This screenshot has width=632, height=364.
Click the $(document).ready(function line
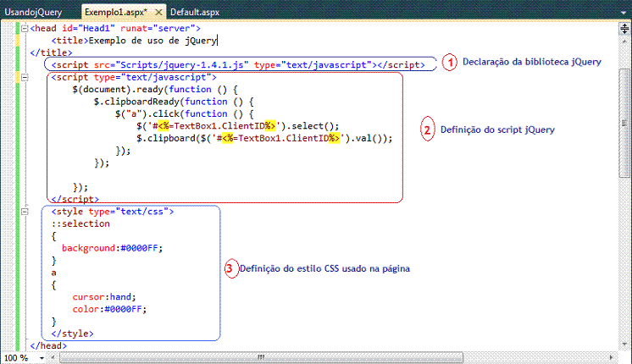[x=155, y=90]
